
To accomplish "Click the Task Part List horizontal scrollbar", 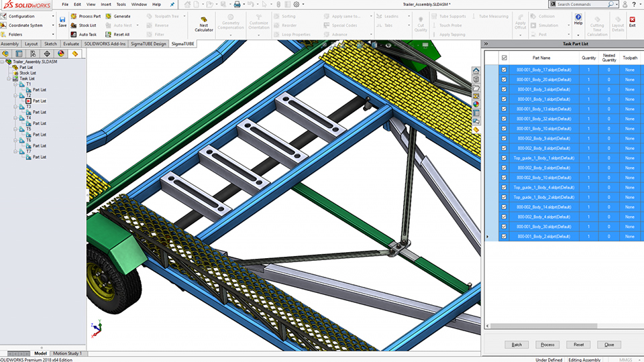I will click(544, 326).
